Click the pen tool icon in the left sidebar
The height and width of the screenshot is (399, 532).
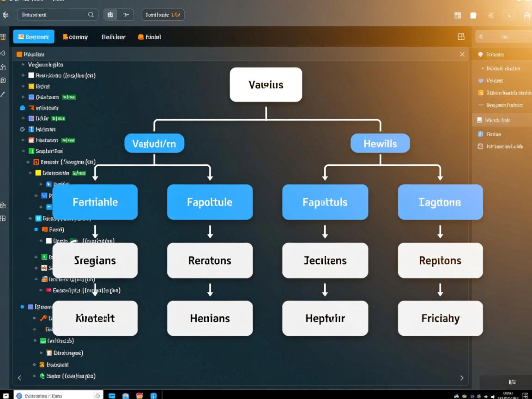[3, 94]
